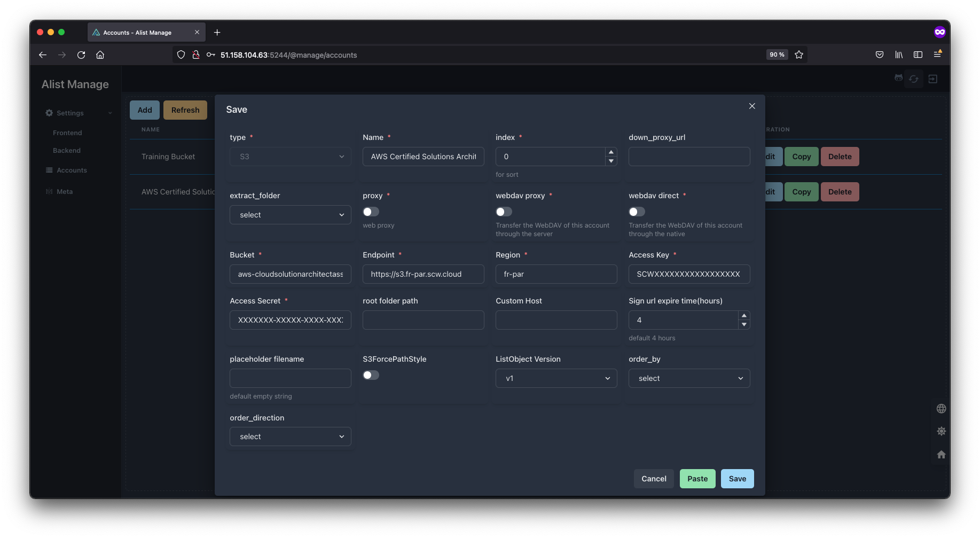Open a new browser tab
The height and width of the screenshot is (538, 980).
tap(217, 33)
